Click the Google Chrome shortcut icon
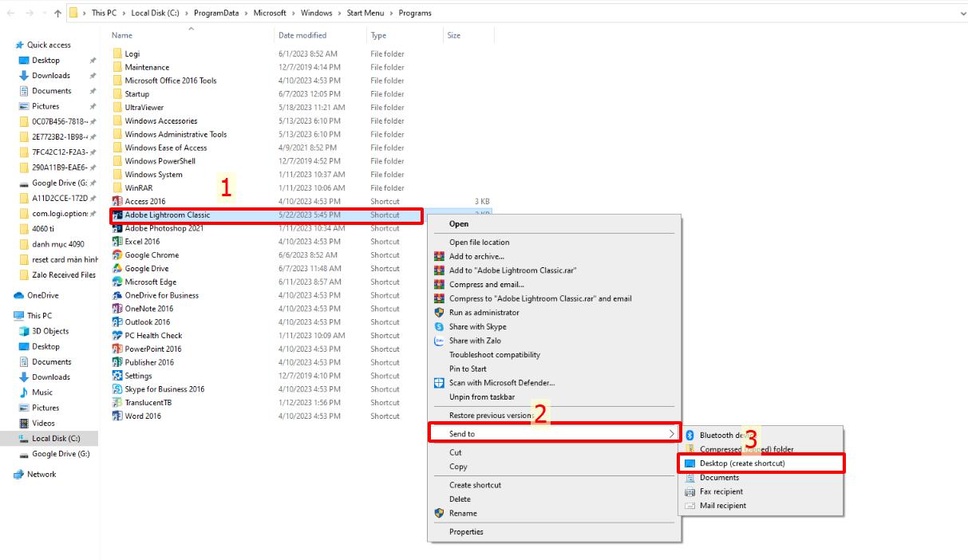The image size is (968, 560). [117, 255]
